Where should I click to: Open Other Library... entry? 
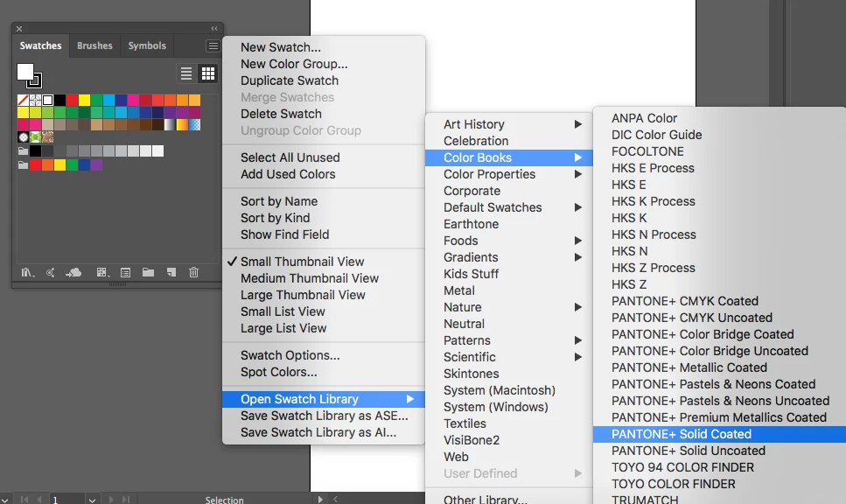(509, 499)
